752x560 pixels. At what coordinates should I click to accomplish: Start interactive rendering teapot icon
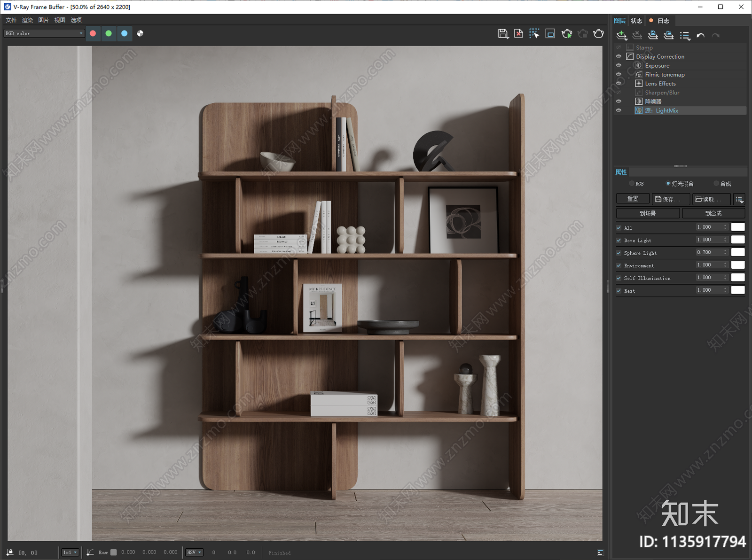click(567, 33)
